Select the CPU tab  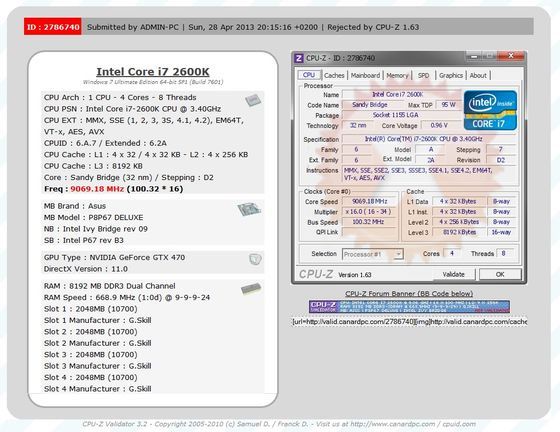coord(309,75)
